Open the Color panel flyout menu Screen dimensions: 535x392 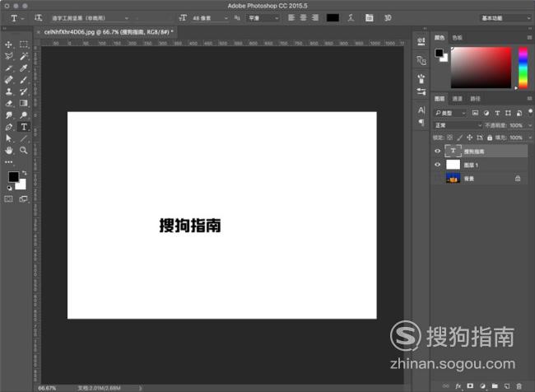coord(529,38)
